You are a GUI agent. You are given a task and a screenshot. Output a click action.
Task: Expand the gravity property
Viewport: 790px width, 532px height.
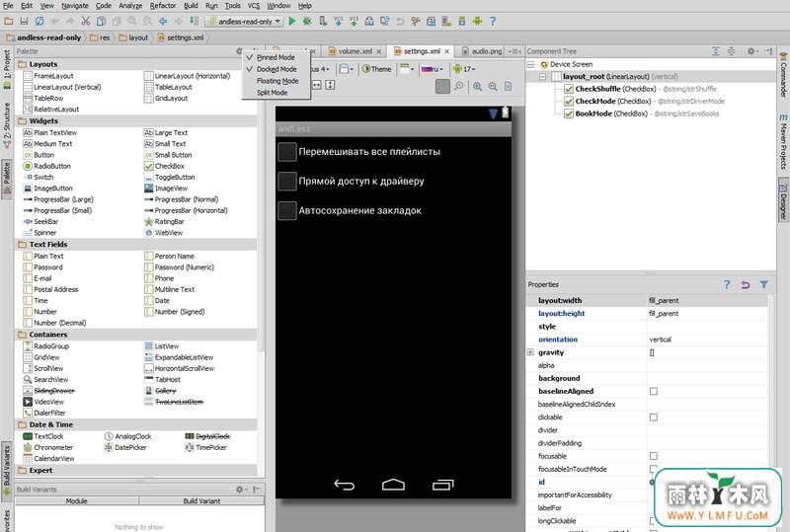pos(530,352)
